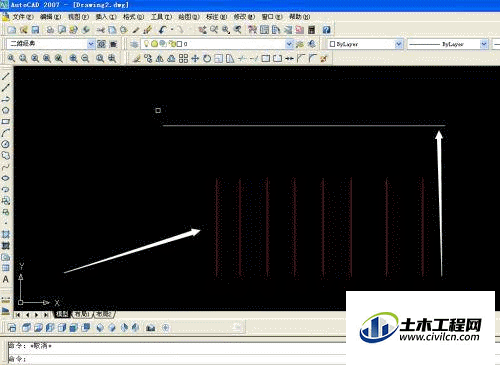Open the Layer Properties Manager icon
The height and width of the screenshot is (365, 500).
[134, 44]
